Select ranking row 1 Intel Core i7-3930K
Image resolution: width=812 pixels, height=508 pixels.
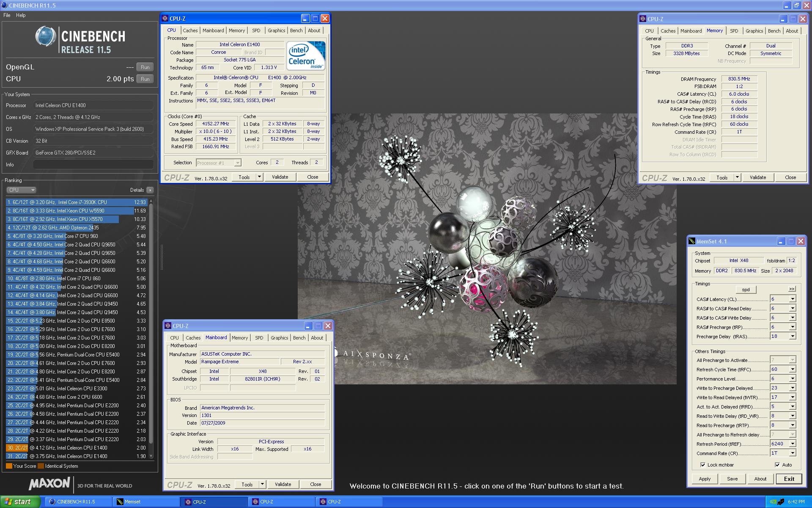click(76, 202)
